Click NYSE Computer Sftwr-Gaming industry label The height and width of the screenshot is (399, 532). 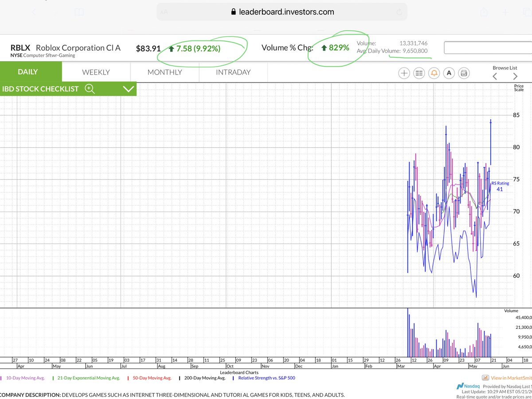pos(43,55)
